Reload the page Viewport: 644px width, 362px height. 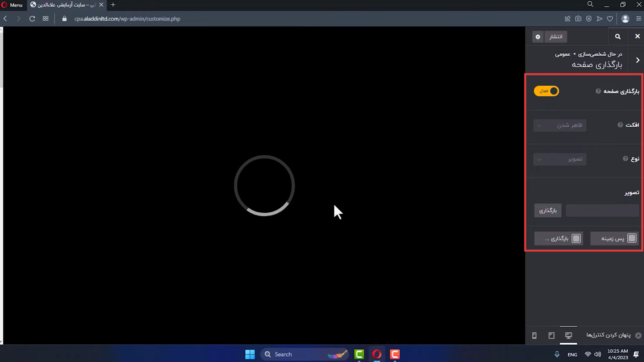click(32, 19)
